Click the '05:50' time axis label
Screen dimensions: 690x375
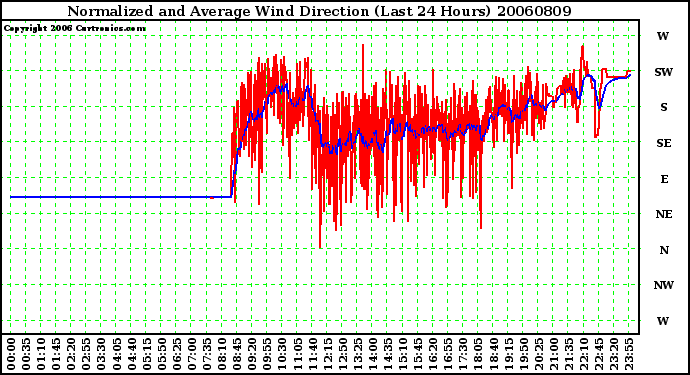tap(161, 354)
